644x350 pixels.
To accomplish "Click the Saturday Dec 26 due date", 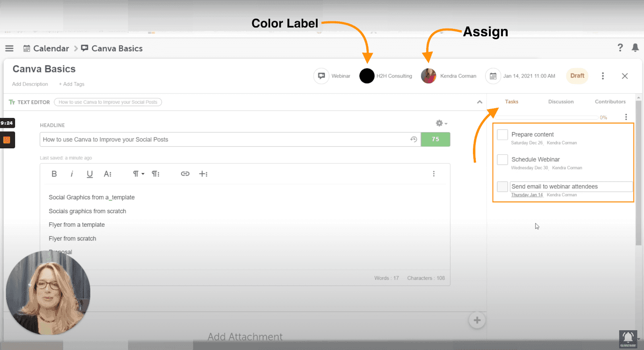I will 527,143.
